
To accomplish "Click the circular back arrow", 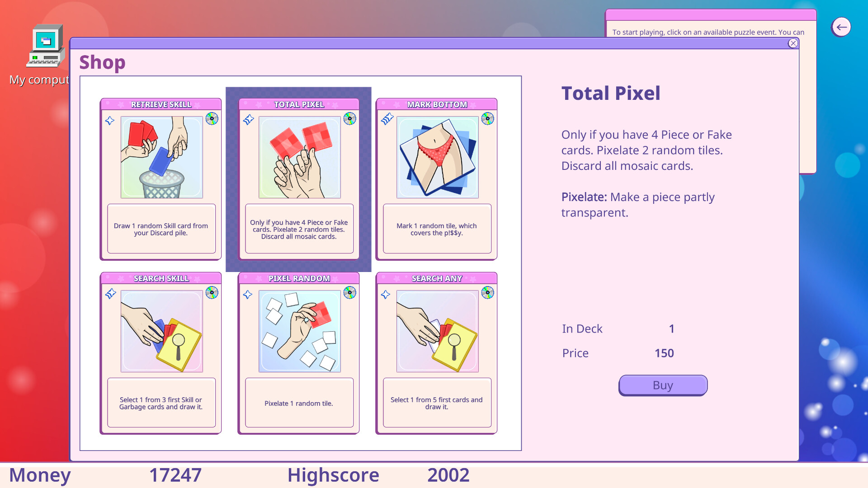I will point(842,27).
